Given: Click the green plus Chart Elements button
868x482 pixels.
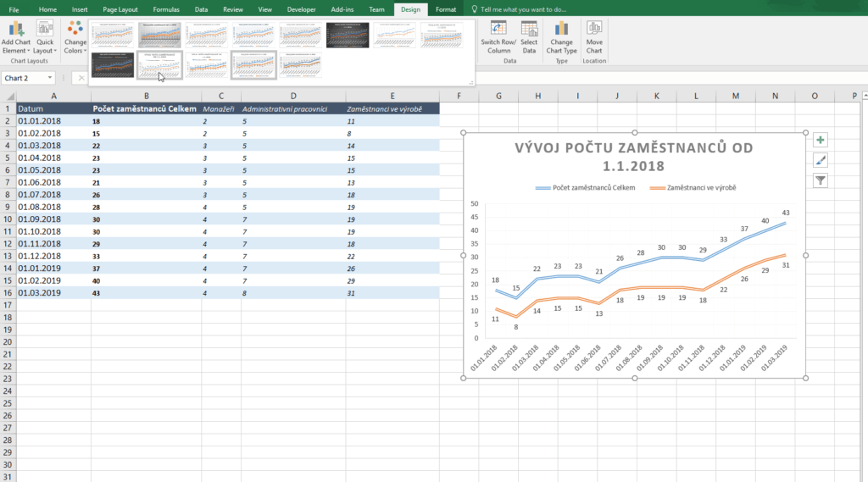Looking at the screenshot, I should 821,140.
